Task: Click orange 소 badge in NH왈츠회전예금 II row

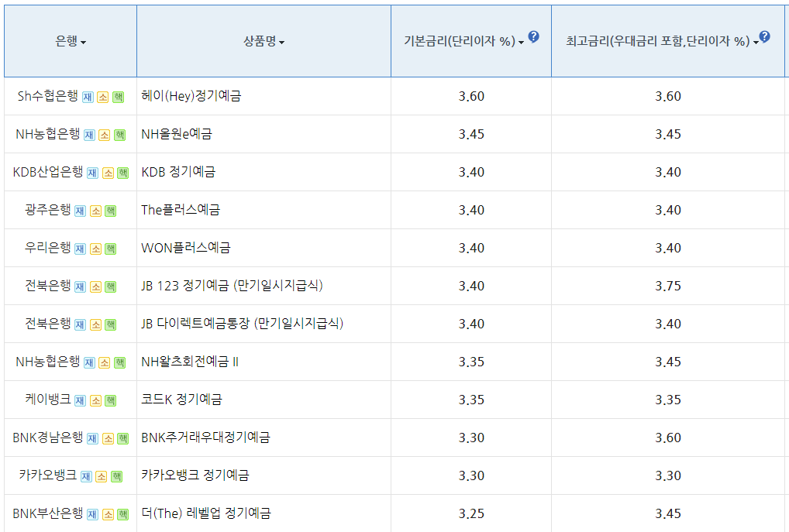Action: click(104, 362)
